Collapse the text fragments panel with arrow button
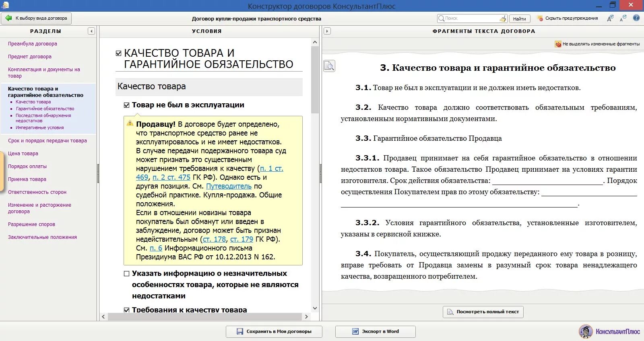The height and width of the screenshot is (341, 644). [327, 31]
